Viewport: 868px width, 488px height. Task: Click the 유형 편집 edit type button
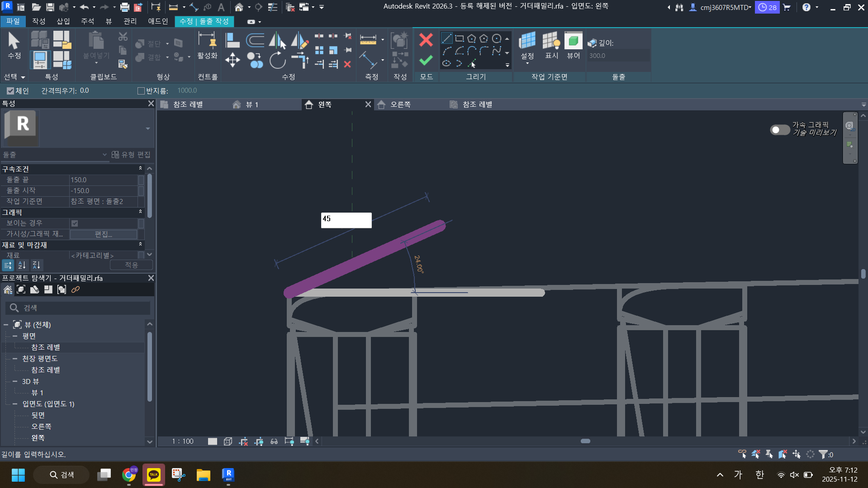pyautogui.click(x=131, y=155)
